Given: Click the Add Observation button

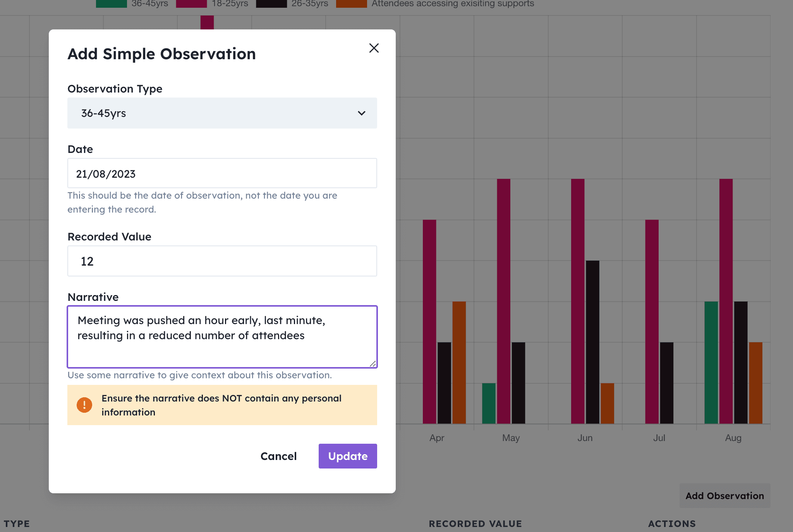Looking at the screenshot, I should (724, 496).
